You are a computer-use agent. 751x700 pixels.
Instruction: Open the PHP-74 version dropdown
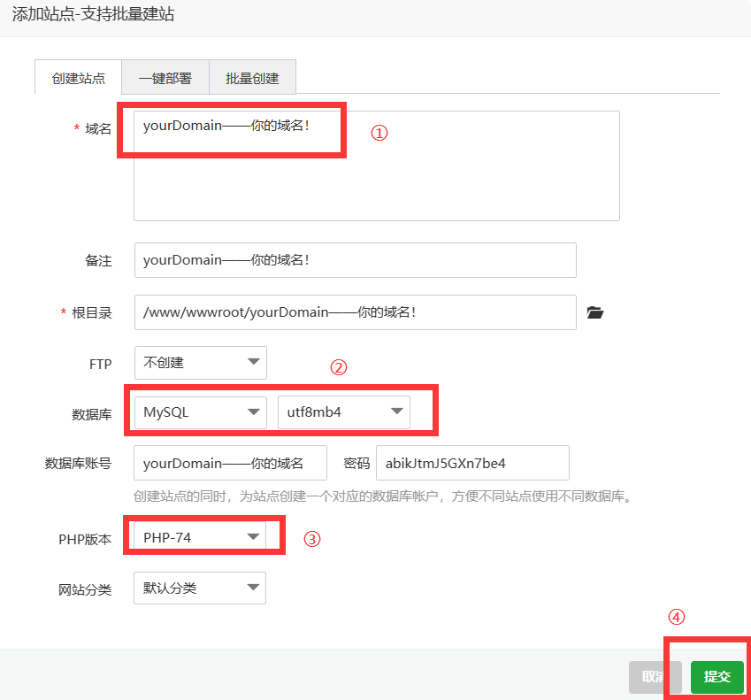click(200, 536)
